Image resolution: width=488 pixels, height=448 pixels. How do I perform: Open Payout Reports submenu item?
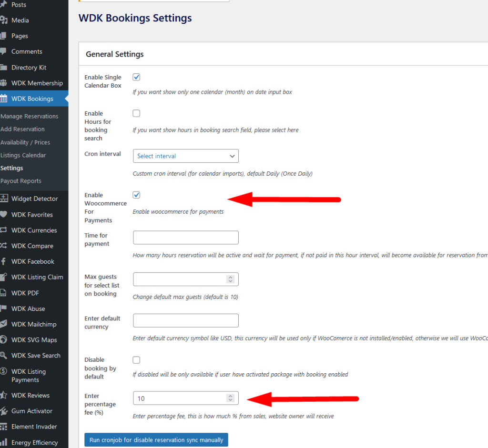click(x=21, y=181)
